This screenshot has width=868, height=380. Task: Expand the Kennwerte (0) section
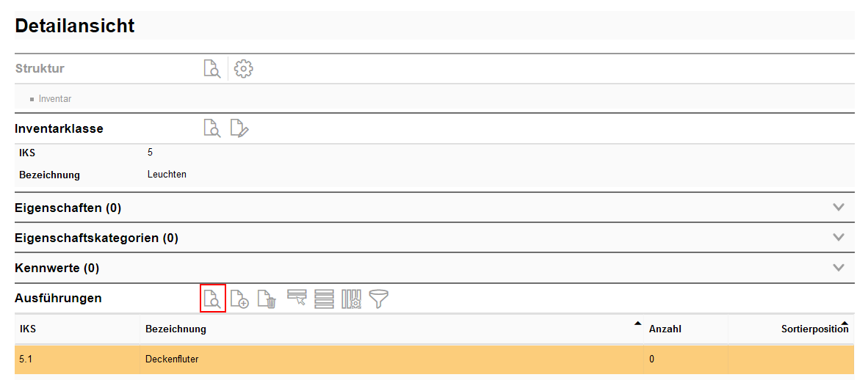click(x=839, y=268)
